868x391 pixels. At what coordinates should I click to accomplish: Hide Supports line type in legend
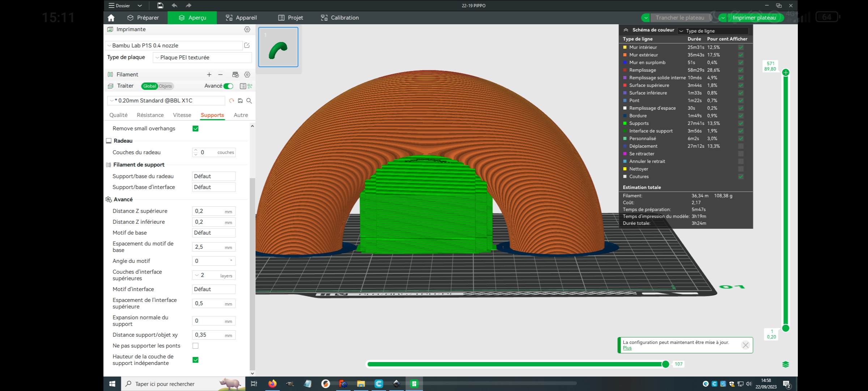[x=741, y=123]
